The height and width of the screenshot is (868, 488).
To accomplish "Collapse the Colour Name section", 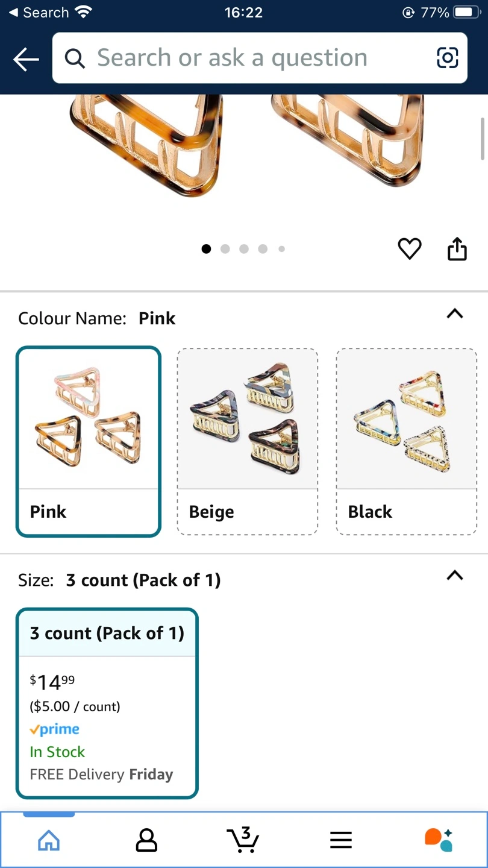I will [455, 313].
